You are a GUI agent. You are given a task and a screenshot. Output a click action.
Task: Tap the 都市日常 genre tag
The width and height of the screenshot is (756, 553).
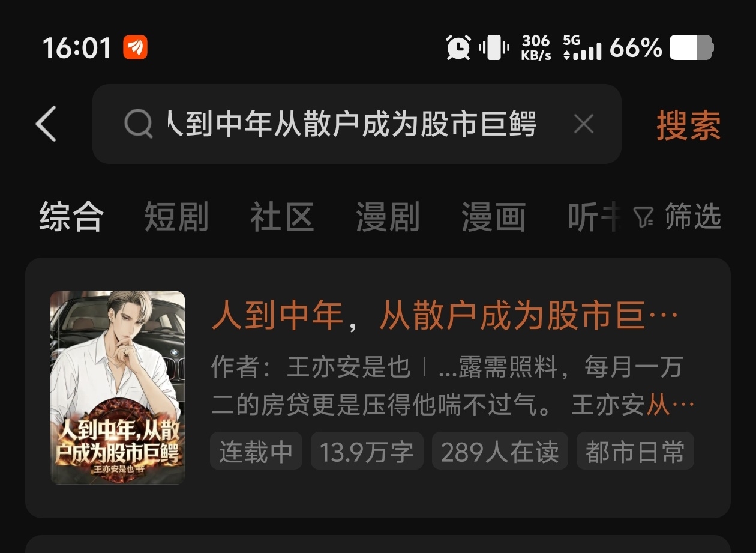635,451
